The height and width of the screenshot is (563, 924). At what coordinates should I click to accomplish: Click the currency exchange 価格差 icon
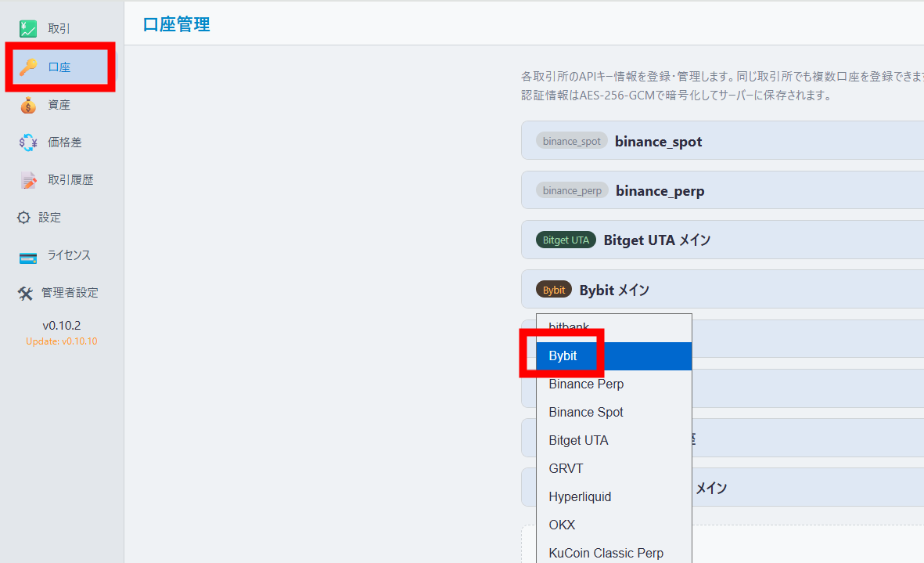[29, 143]
